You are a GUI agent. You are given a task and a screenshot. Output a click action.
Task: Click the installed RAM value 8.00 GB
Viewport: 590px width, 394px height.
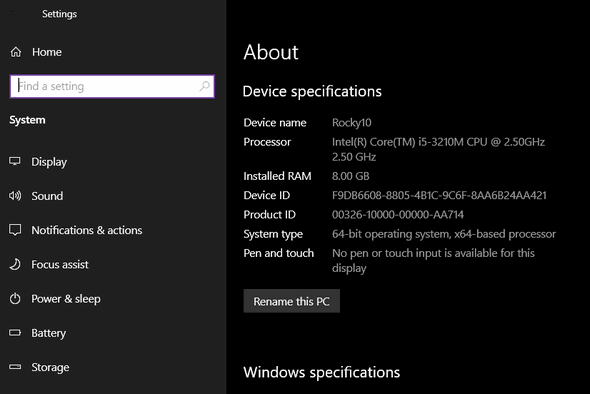(x=351, y=176)
